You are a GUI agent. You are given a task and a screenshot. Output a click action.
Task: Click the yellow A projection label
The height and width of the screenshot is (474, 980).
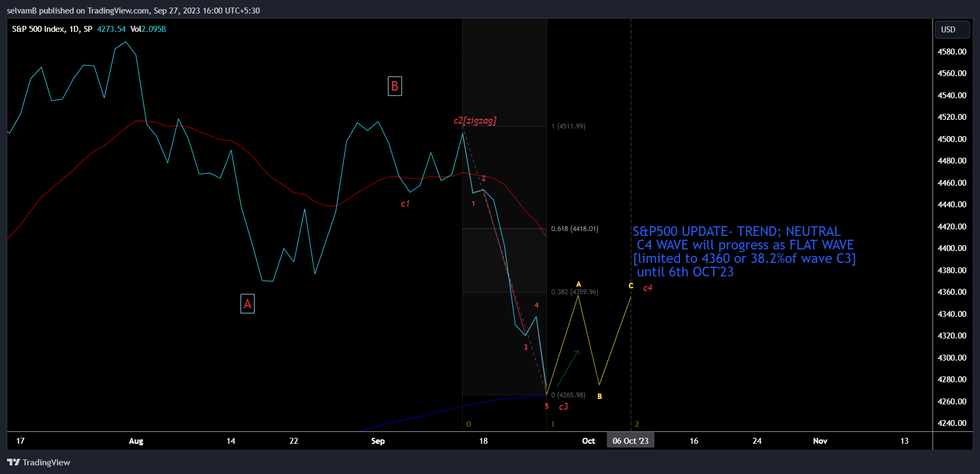578,284
